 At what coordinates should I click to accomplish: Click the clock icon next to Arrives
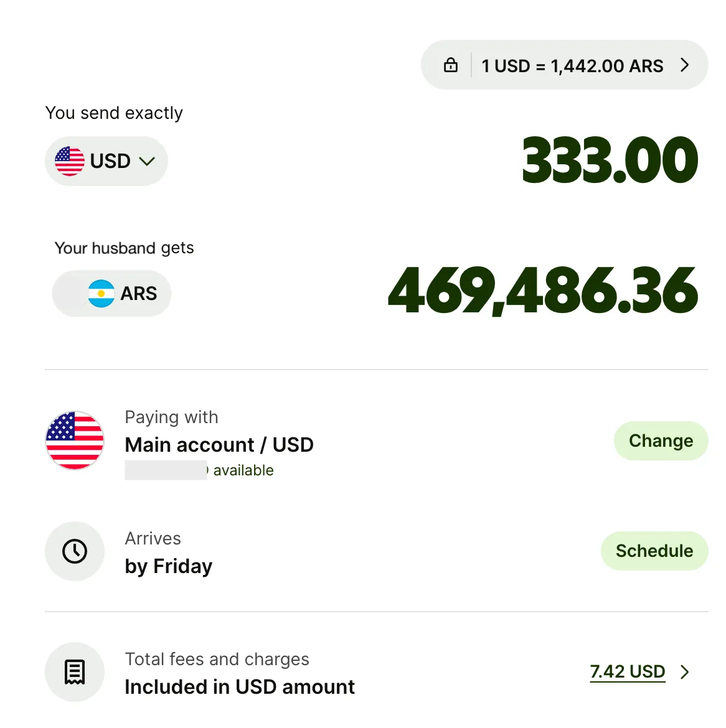tap(75, 551)
